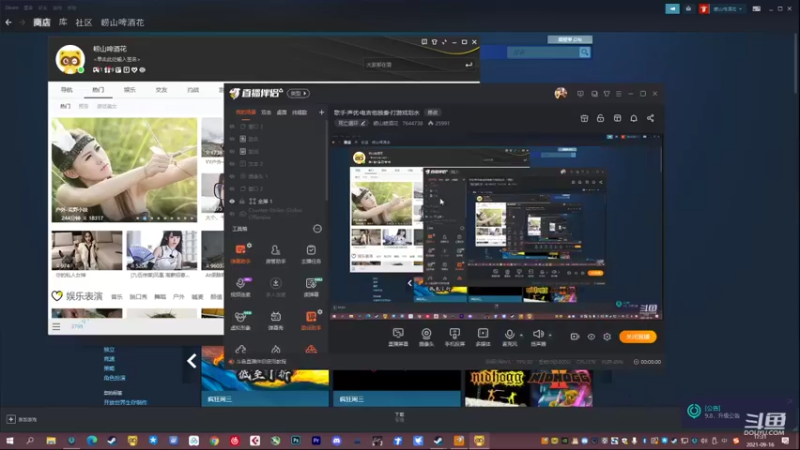The width and height of the screenshot is (800, 450).
Task: Add a new scene with the plus icon
Action: [x=321, y=112]
